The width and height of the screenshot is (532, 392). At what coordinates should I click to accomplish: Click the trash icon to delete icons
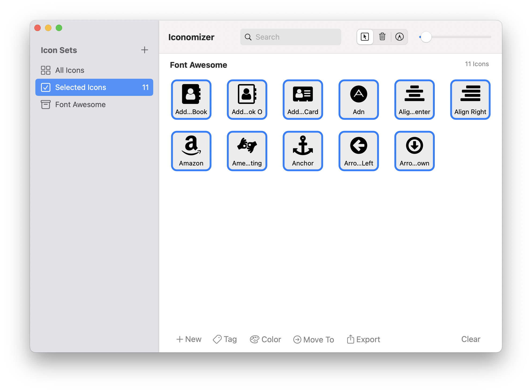coord(382,37)
